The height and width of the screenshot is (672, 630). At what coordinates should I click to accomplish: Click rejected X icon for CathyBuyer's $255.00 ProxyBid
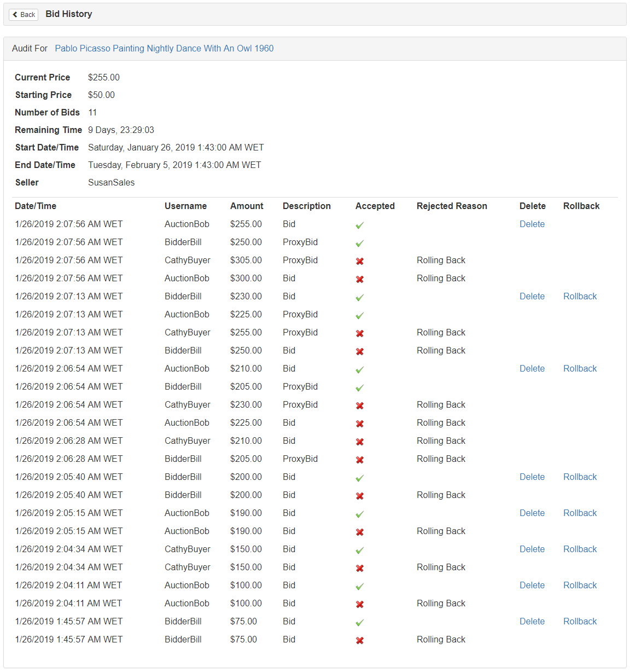[x=360, y=334]
